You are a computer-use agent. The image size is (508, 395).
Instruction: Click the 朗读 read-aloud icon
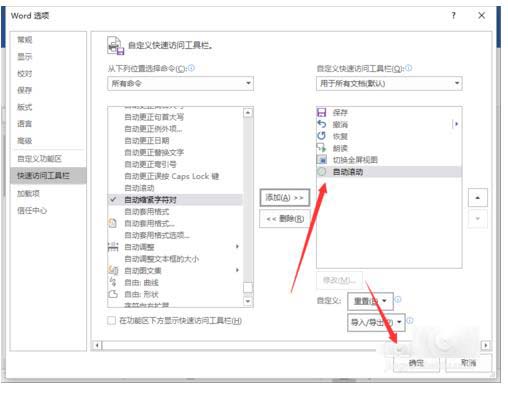pos(321,148)
